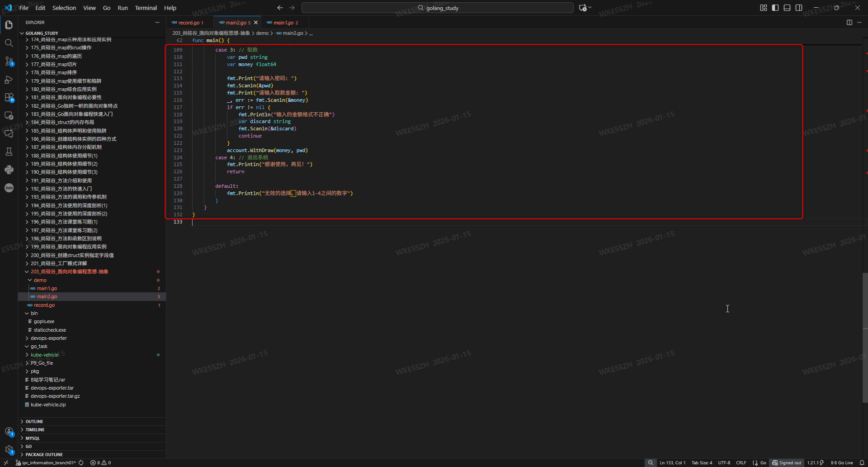
Task: Open the Run and Debug view
Action: click(9, 79)
